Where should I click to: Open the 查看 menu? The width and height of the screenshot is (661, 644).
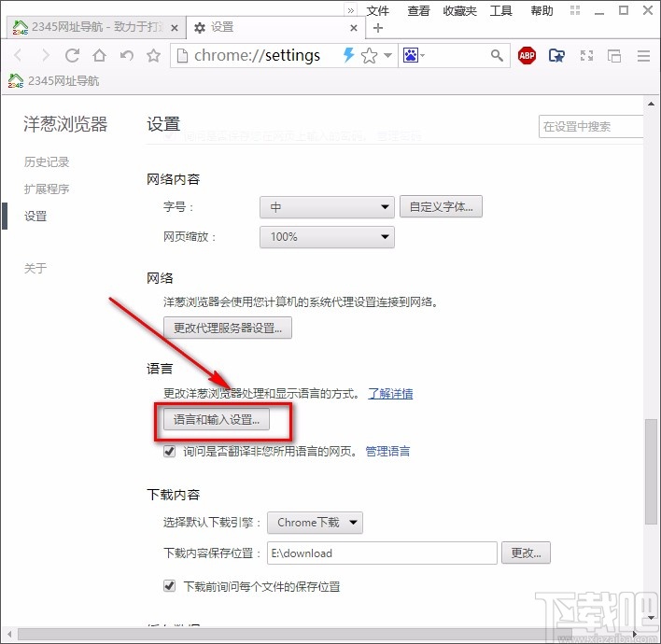(x=418, y=10)
